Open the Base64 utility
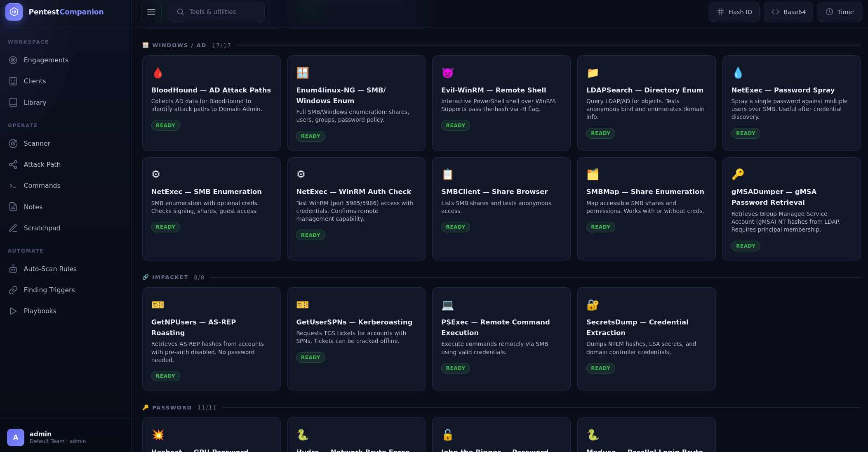Viewport: 868px width, 452px height. click(788, 12)
